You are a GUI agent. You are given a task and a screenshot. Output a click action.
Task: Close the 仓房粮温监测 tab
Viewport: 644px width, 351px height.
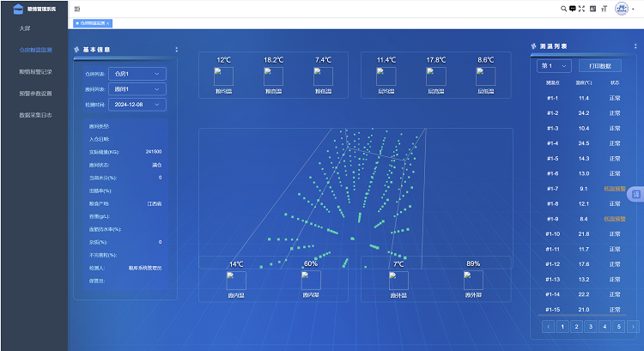(107, 23)
